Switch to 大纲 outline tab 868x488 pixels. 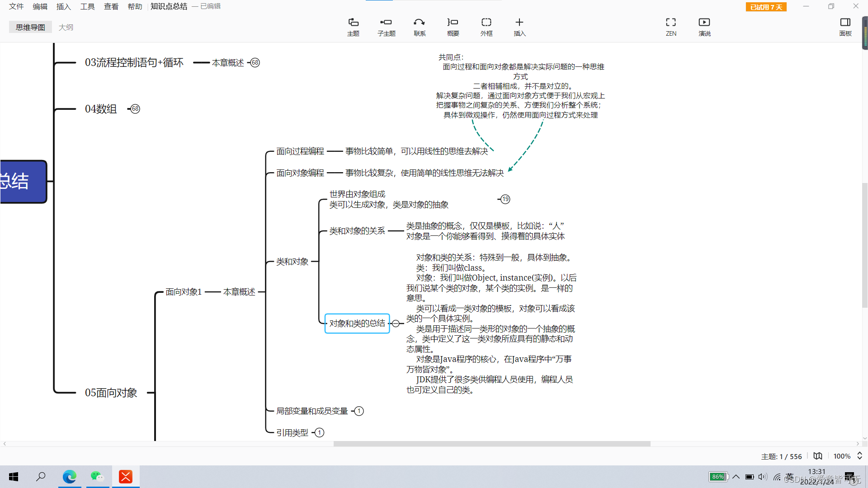click(x=66, y=27)
